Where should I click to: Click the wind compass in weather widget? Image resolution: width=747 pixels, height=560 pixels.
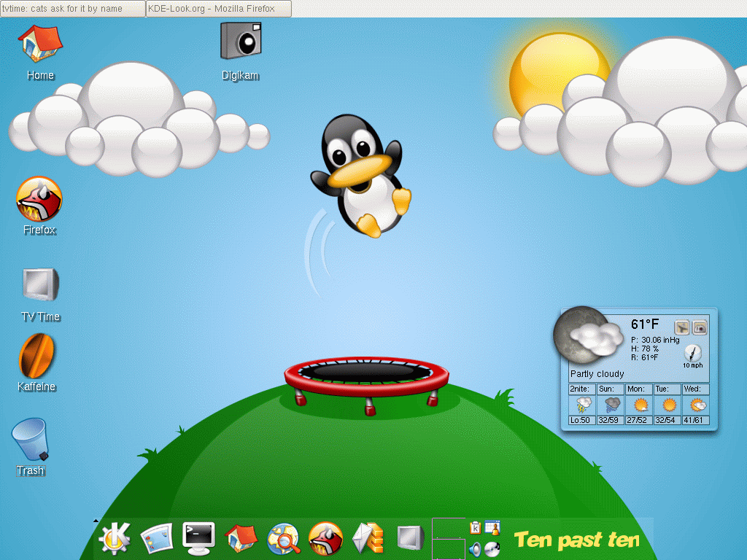pyautogui.click(x=693, y=353)
